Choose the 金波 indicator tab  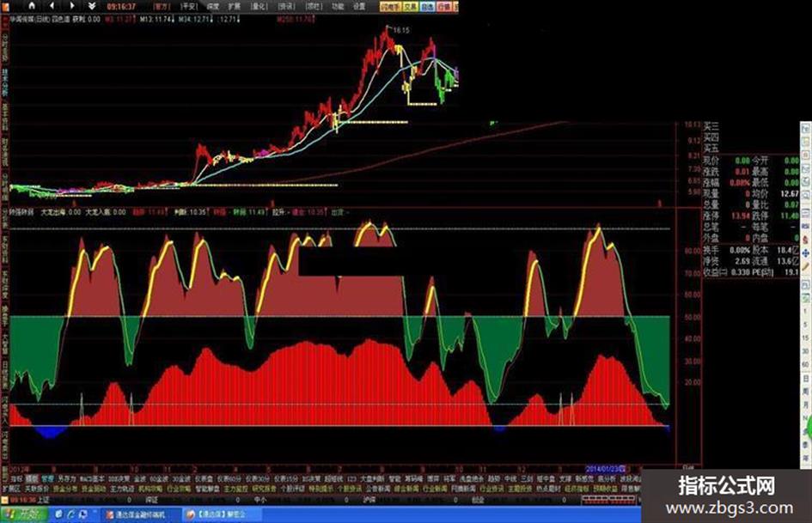click(139, 479)
